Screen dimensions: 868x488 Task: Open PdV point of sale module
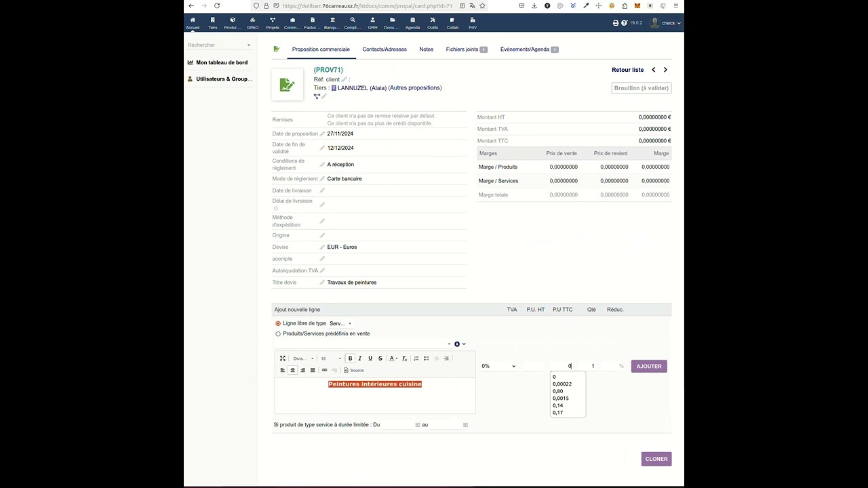click(x=473, y=23)
